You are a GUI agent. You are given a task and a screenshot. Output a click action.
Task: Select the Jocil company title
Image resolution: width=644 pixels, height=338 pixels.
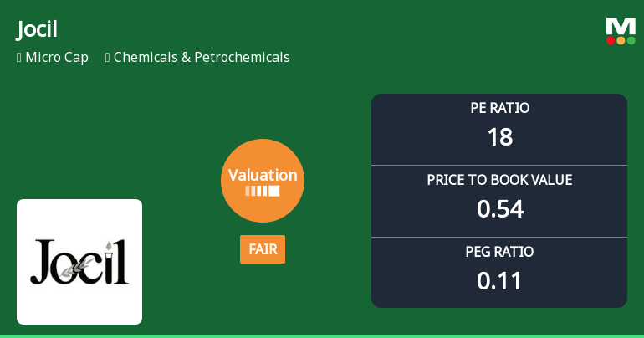(38, 30)
